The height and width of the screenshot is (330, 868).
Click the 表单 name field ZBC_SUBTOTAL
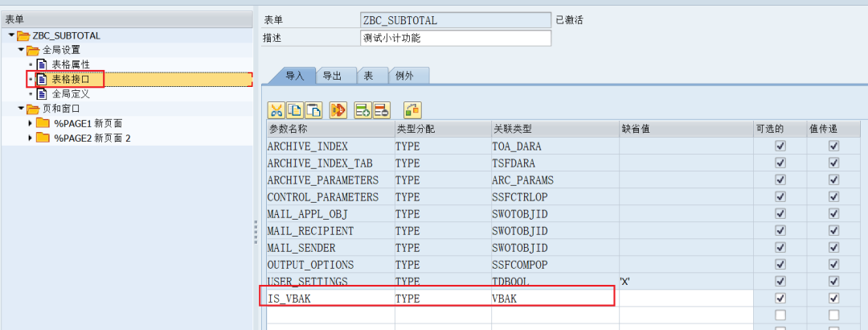(x=455, y=20)
